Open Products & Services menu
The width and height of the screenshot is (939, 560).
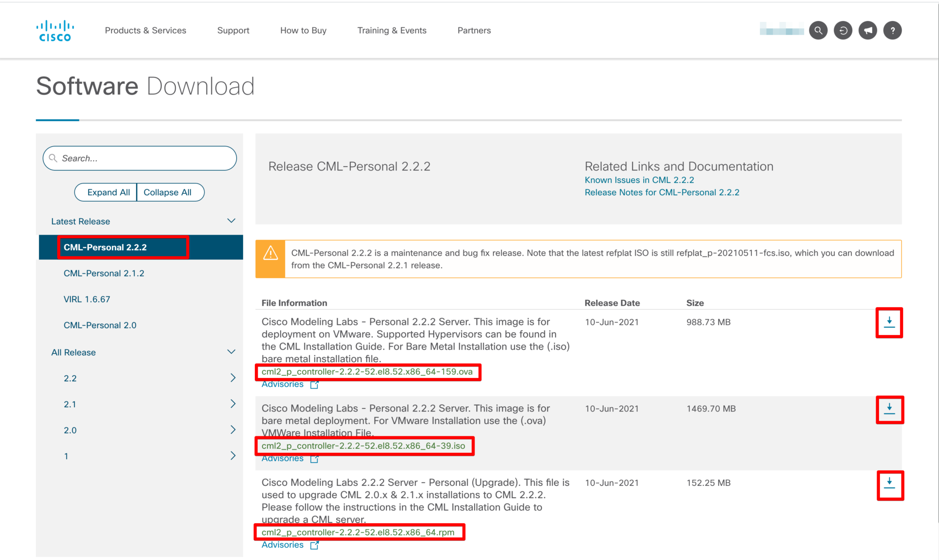(x=145, y=30)
